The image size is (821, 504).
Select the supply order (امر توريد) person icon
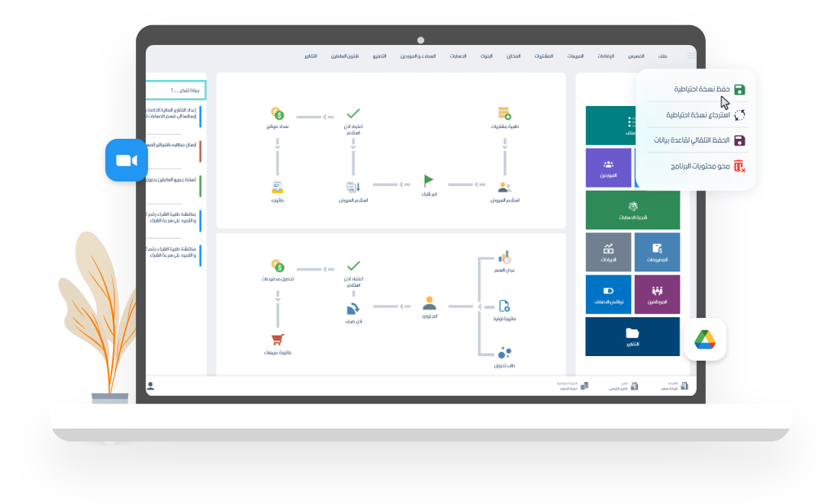(429, 303)
